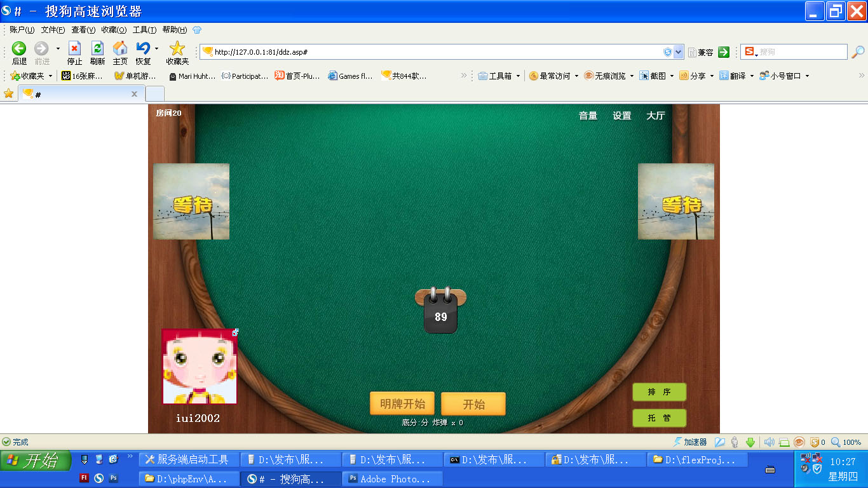Viewport: 868px width, 488px height.
Task: Open the 首页-Plu… bookmark
Action: (297, 76)
